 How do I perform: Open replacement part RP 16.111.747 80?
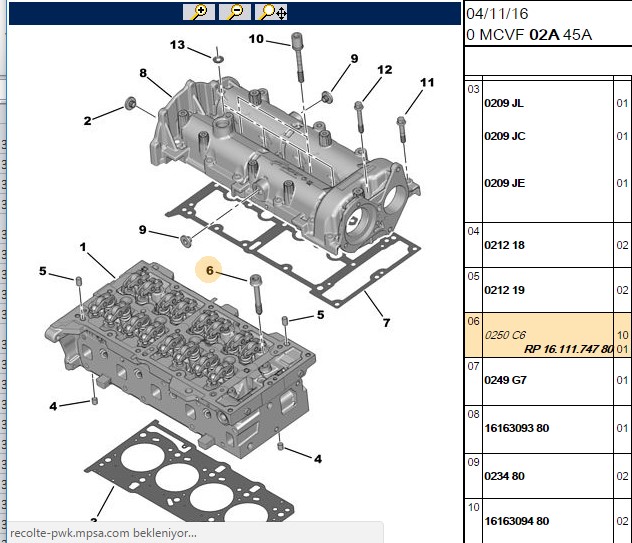pyautogui.click(x=568, y=349)
